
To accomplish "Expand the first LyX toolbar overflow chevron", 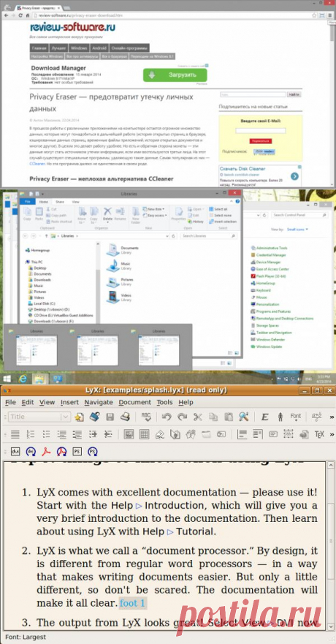I will click(x=332, y=417).
